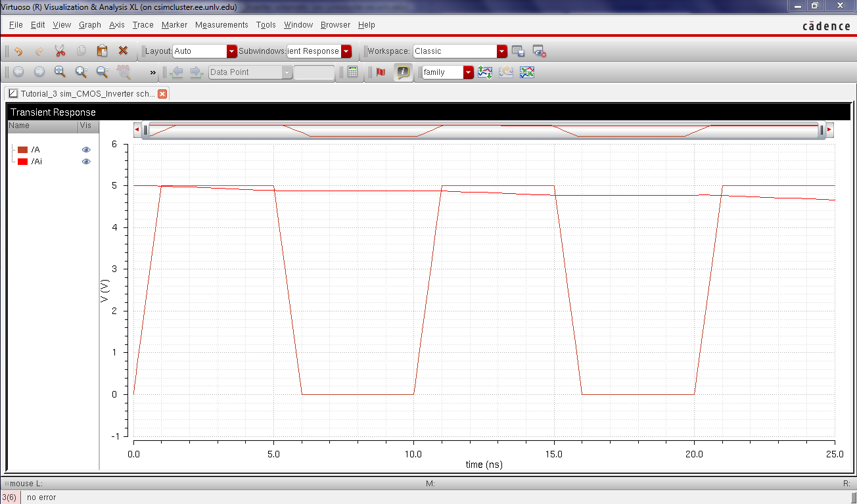The image size is (857, 504).
Task: Click the /Ai trace color swatch
Action: tap(22, 162)
